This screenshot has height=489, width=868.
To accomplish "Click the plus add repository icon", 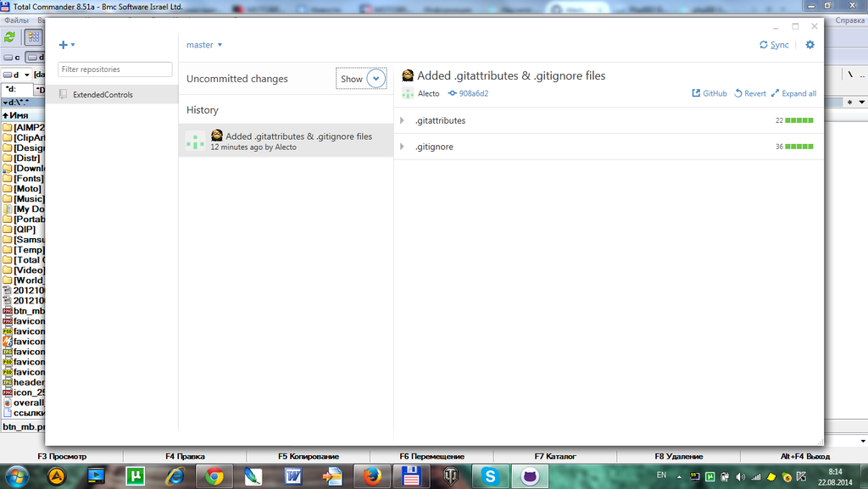I will (x=63, y=45).
